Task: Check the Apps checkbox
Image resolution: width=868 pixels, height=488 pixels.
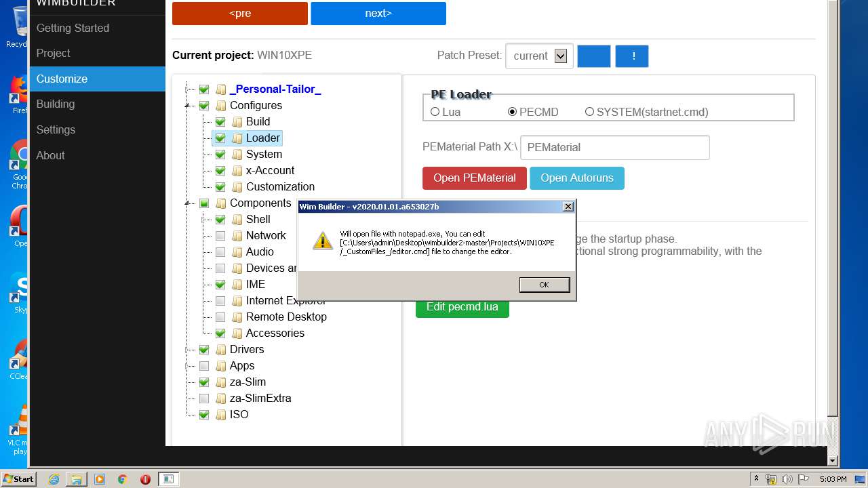Action: tap(204, 365)
